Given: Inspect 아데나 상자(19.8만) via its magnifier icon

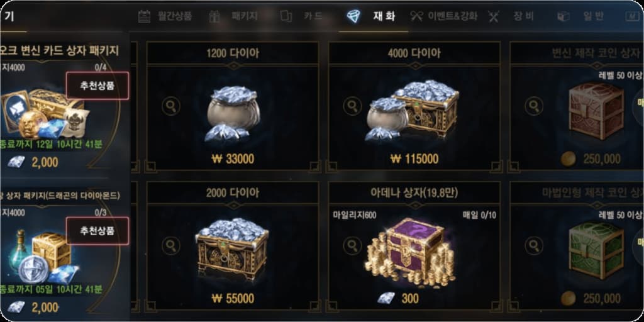Looking at the screenshot, I should click(x=352, y=246).
